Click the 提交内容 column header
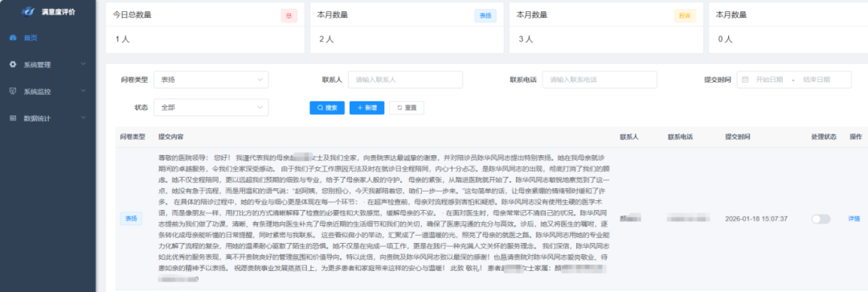 [x=170, y=137]
